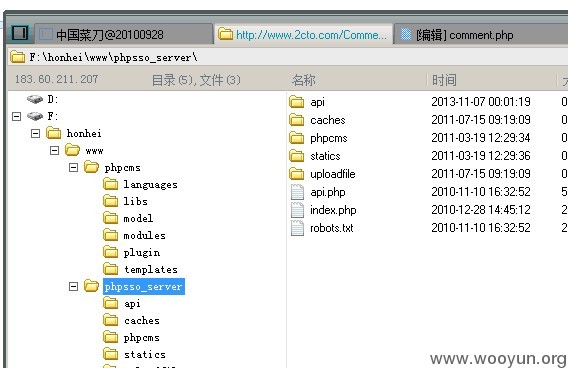Select the modules folder in tree

point(145,235)
